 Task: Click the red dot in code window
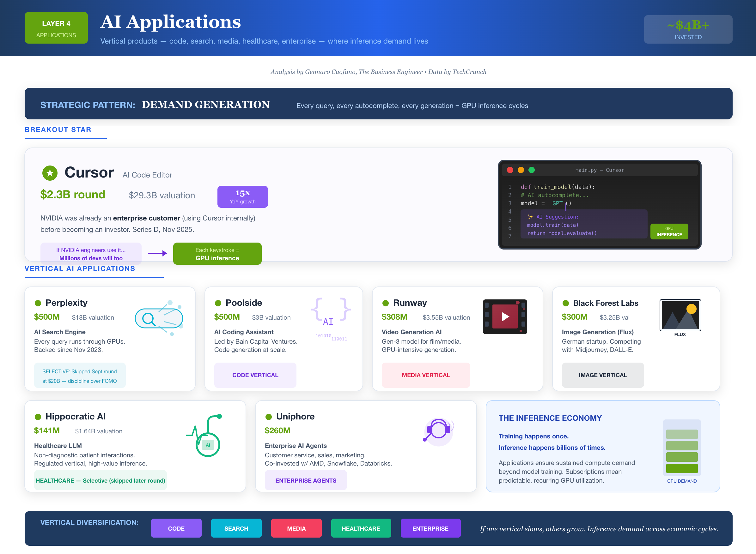(x=510, y=170)
